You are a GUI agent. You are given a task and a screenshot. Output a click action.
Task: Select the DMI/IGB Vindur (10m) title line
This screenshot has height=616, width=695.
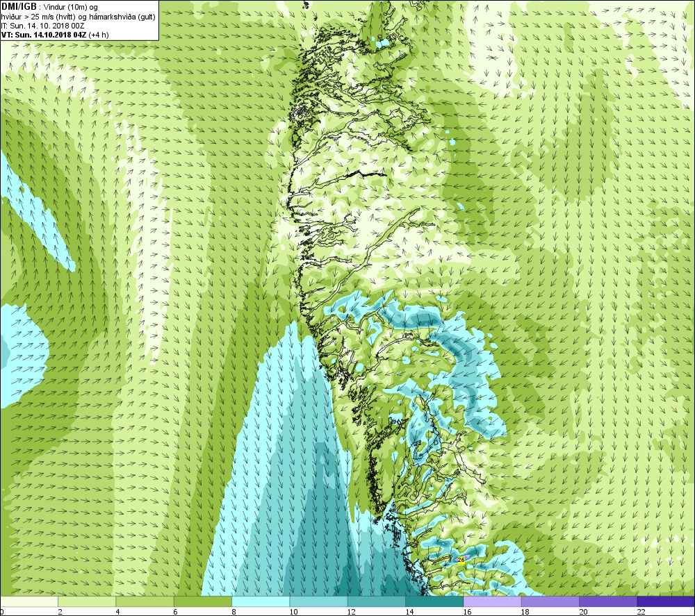click(x=49, y=7)
